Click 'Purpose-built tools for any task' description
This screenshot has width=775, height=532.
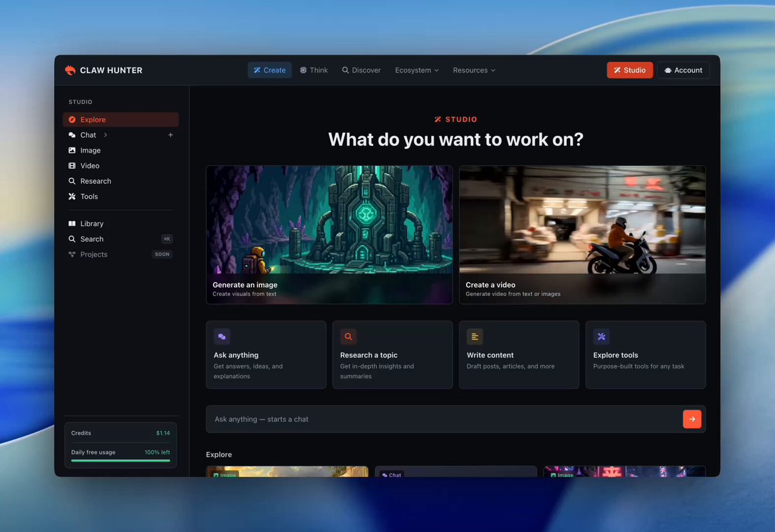(639, 367)
